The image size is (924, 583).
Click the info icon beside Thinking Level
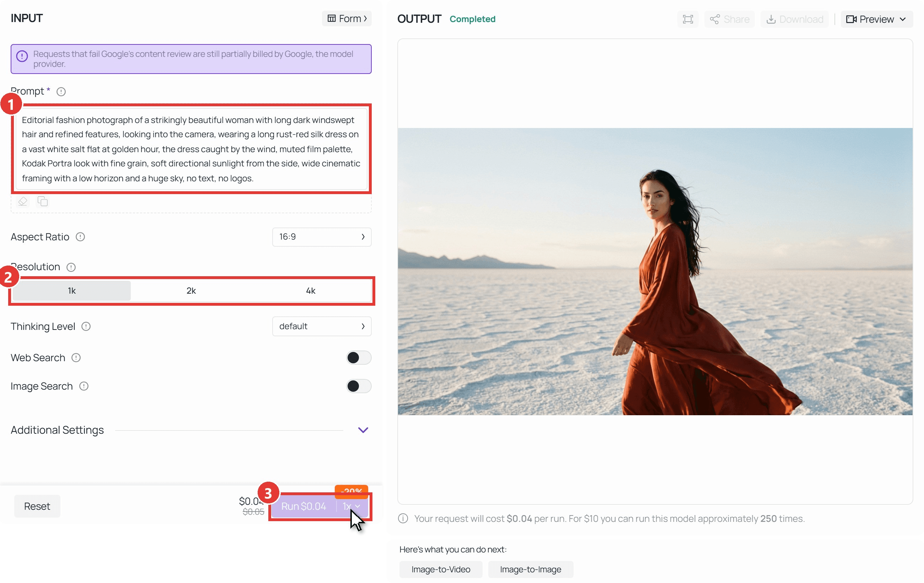tap(86, 326)
